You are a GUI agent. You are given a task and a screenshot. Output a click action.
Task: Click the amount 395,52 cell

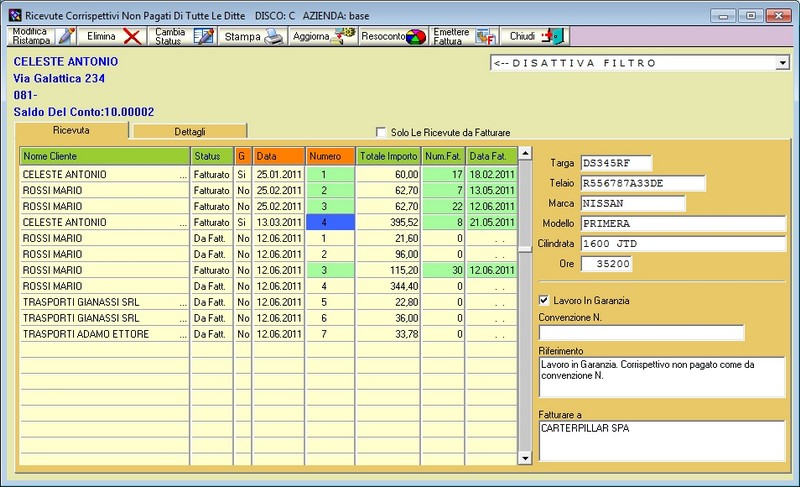(x=388, y=222)
